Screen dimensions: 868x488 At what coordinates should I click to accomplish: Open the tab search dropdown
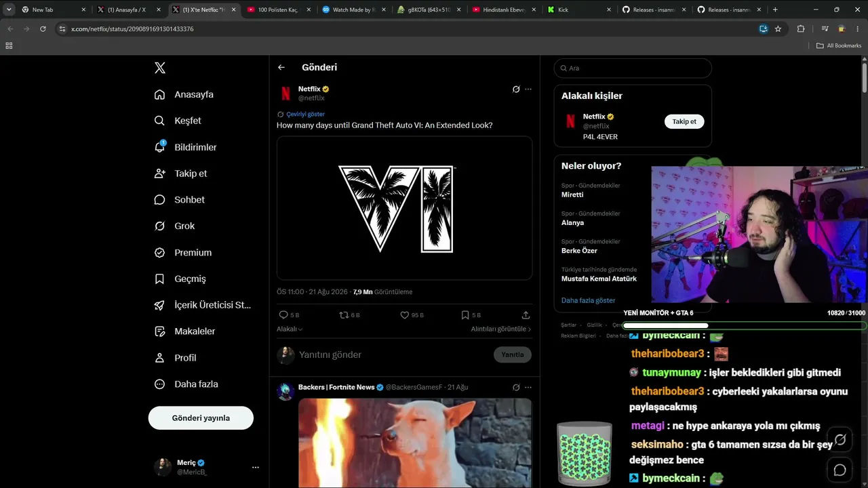coord(9,9)
